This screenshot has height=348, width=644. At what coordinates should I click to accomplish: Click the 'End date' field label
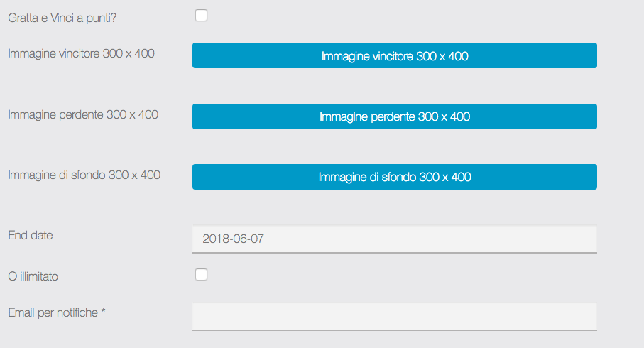31,235
